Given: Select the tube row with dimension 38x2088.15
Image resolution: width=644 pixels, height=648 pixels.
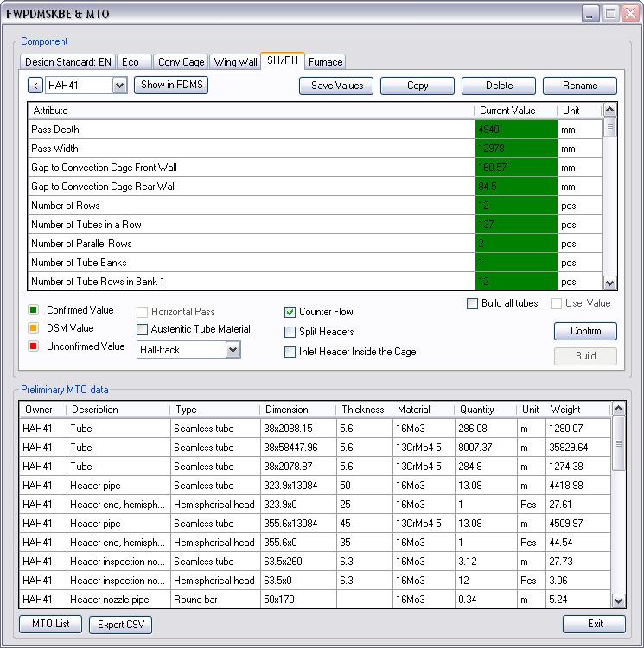Looking at the screenshot, I should [x=315, y=429].
